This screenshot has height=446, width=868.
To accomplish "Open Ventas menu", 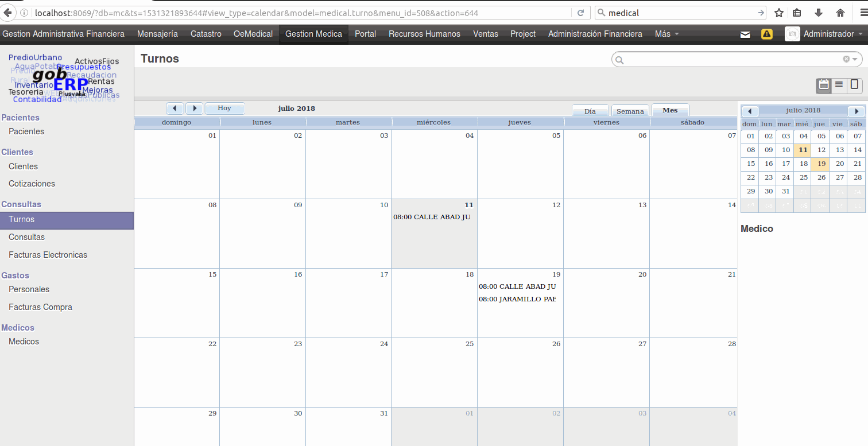I will click(486, 34).
